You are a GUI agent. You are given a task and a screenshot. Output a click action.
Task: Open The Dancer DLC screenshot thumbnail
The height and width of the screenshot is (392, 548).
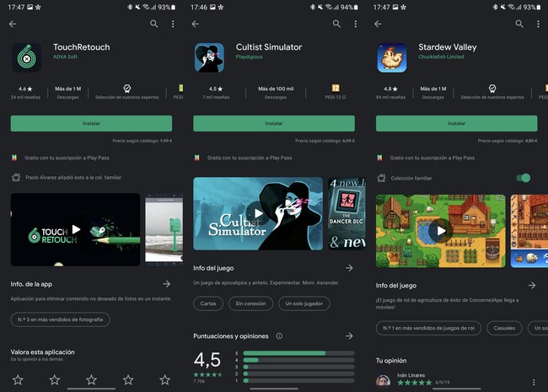(x=347, y=213)
